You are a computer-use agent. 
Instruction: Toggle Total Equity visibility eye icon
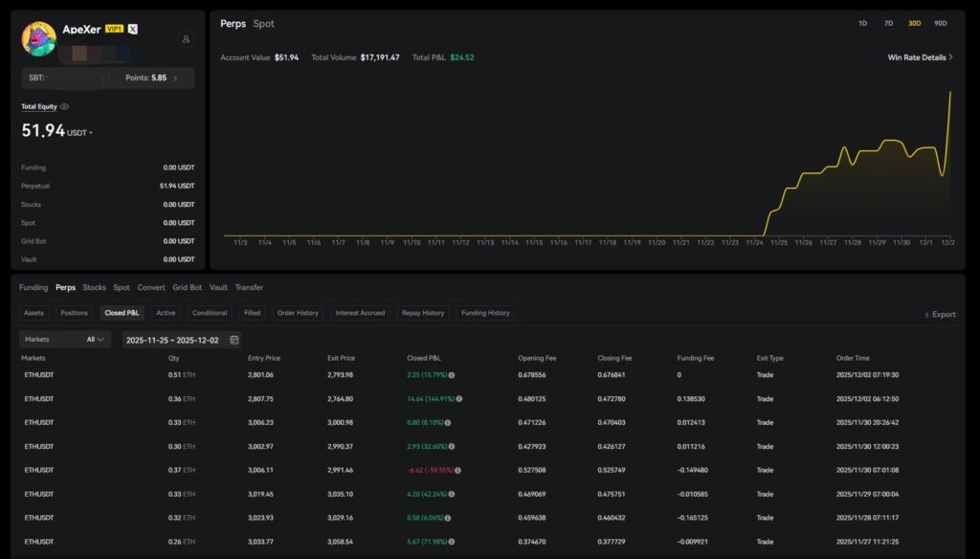pyautogui.click(x=65, y=107)
